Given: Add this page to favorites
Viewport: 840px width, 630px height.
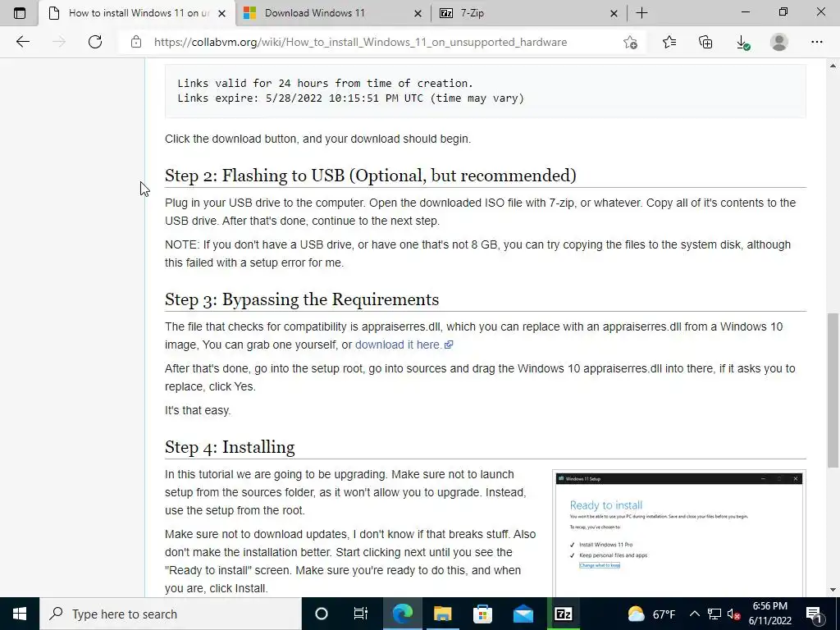Looking at the screenshot, I should click(x=631, y=42).
